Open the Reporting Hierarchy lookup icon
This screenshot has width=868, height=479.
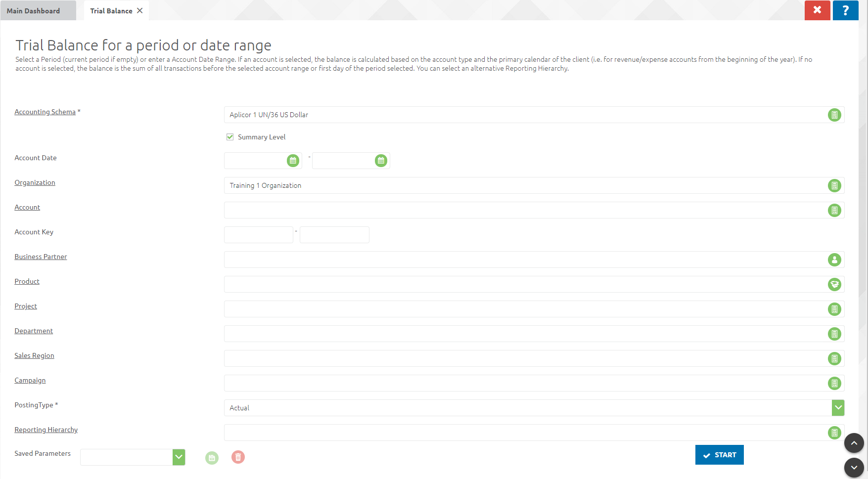(834, 433)
